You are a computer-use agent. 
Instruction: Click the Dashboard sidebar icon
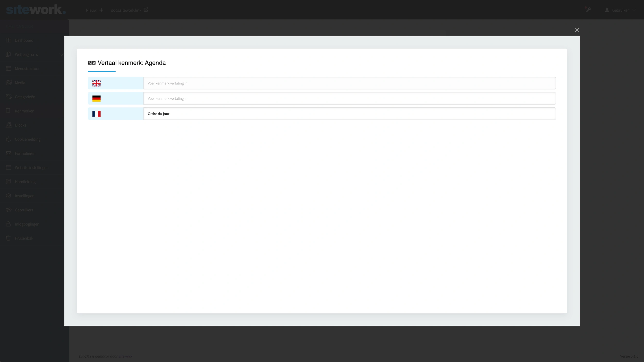(9, 40)
